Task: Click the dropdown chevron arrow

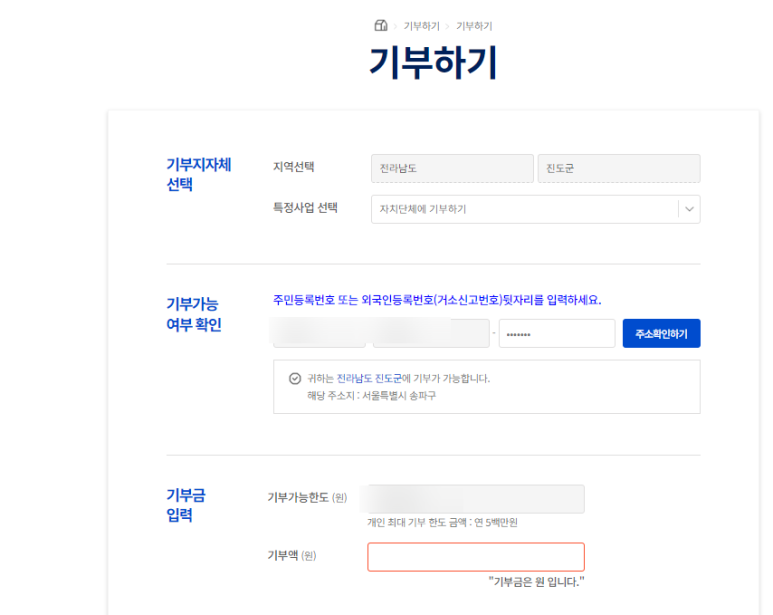Action: [689, 209]
